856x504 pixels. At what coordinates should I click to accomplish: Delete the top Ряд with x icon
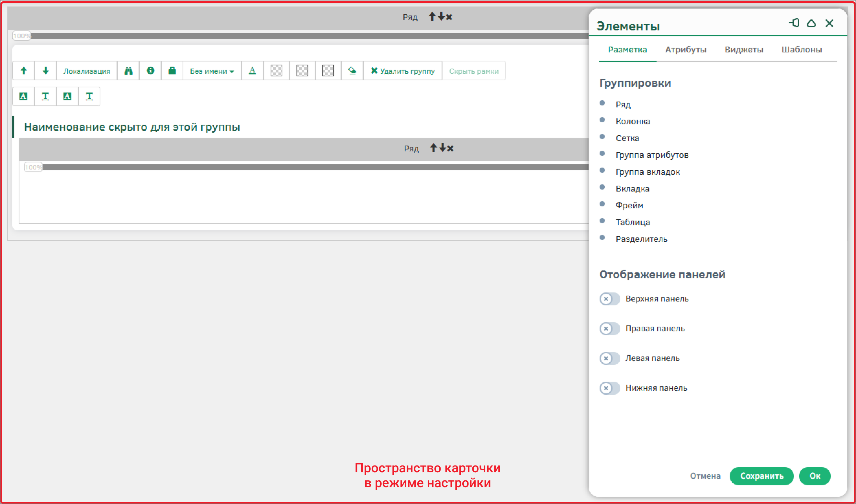click(449, 17)
